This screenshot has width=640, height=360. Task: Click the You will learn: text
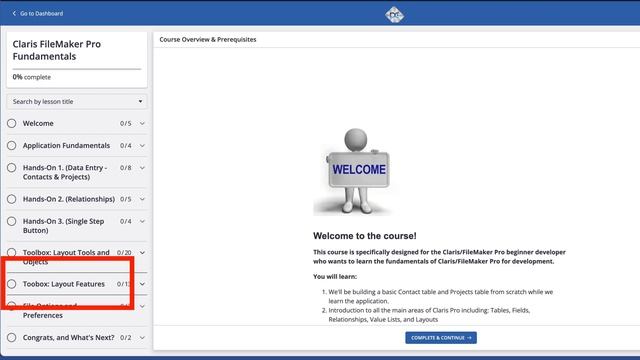pos(335,276)
